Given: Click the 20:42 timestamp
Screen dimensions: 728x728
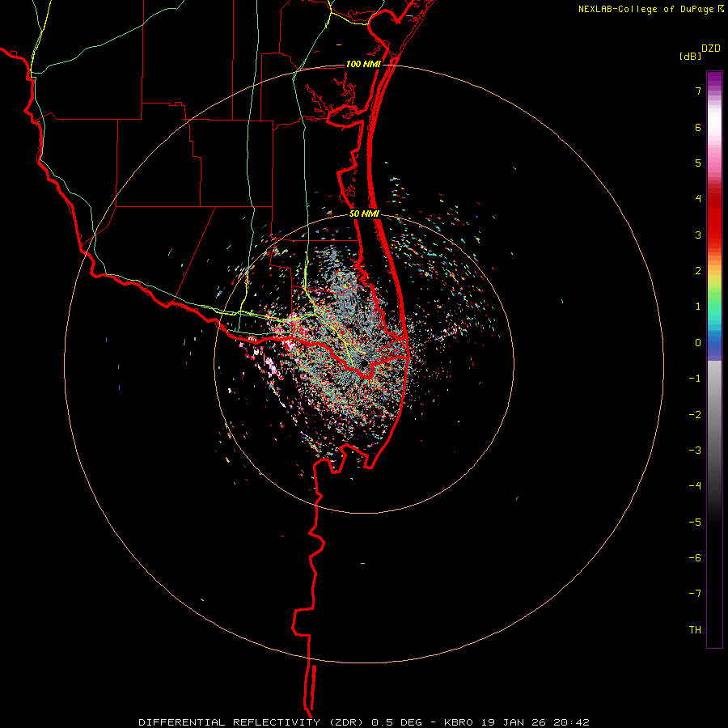Looking at the screenshot, I should coord(573,722).
